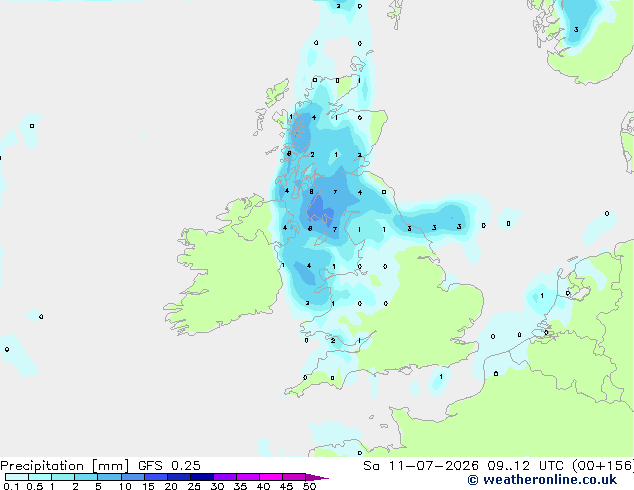Click the 1–2 mm legend color swatch
Image resolution: width=634 pixels, height=490 pixels.
63,477
